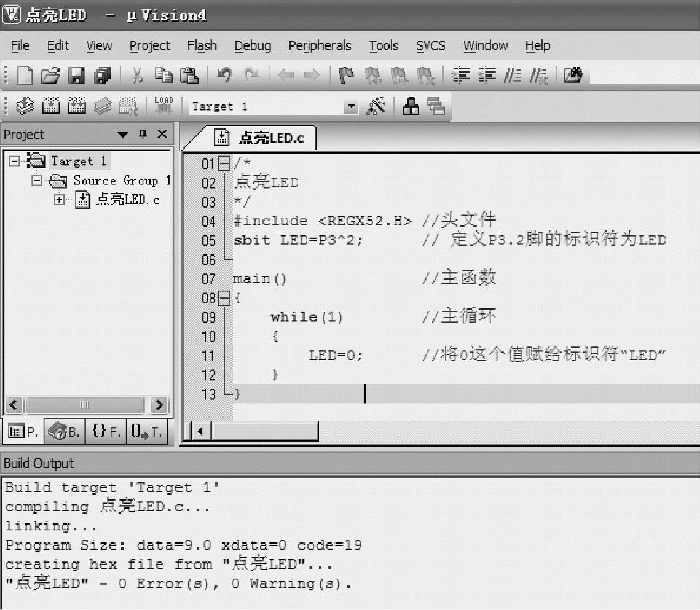
Task: Indent selected lines with the Indent icon
Action: (x=460, y=76)
